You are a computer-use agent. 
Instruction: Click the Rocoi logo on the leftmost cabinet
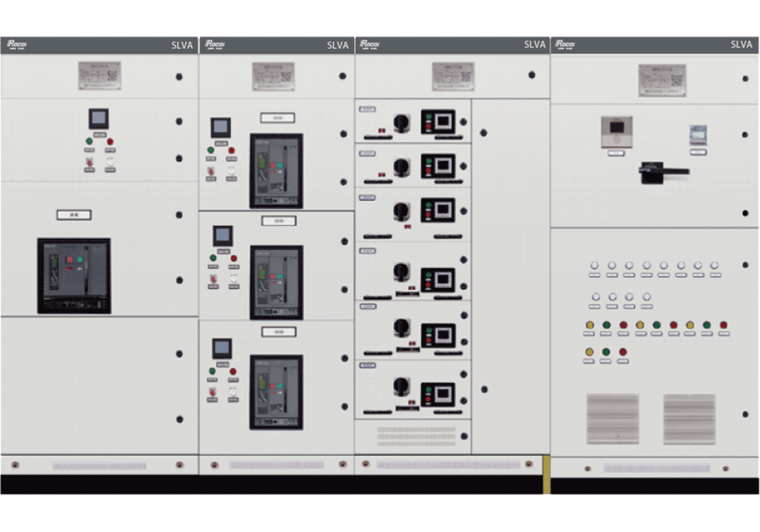pos(17,45)
